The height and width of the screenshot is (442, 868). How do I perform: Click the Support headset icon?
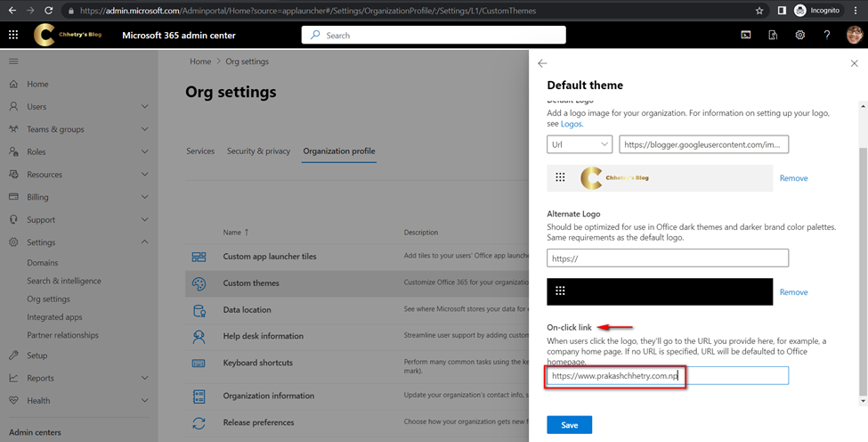tap(14, 220)
